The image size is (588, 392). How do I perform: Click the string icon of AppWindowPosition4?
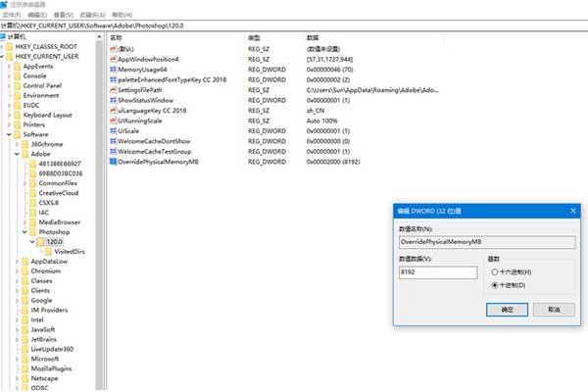coord(114,59)
